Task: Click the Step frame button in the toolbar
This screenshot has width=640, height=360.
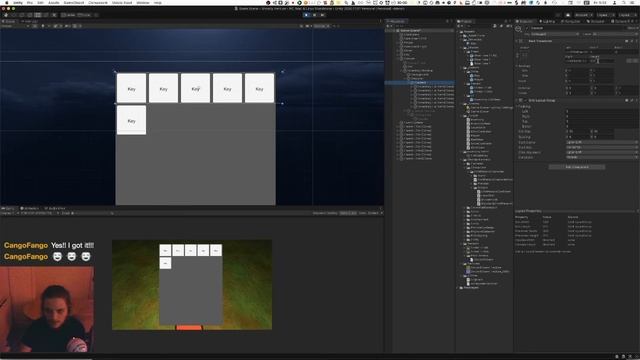Action: pyautogui.click(x=322, y=15)
